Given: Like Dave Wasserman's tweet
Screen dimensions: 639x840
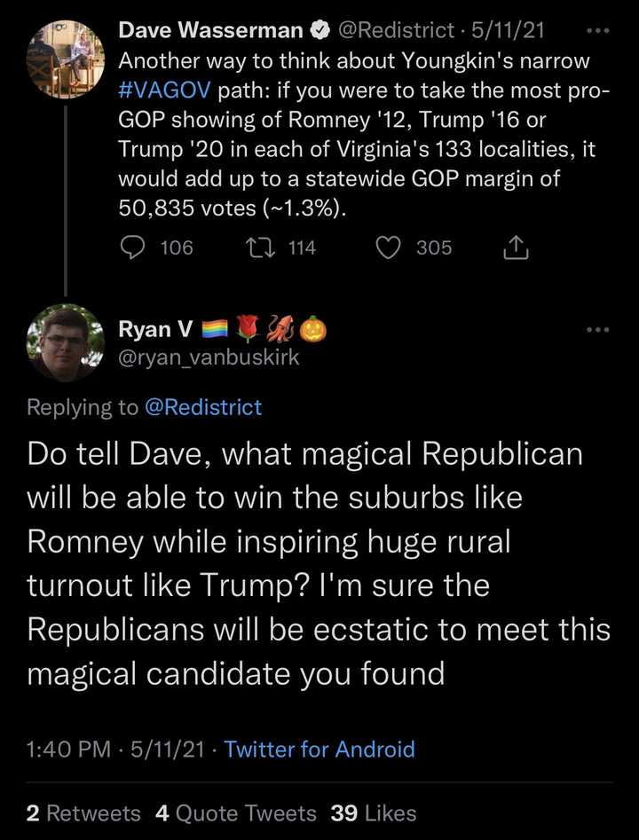Looking at the screenshot, I should point(390,248).
